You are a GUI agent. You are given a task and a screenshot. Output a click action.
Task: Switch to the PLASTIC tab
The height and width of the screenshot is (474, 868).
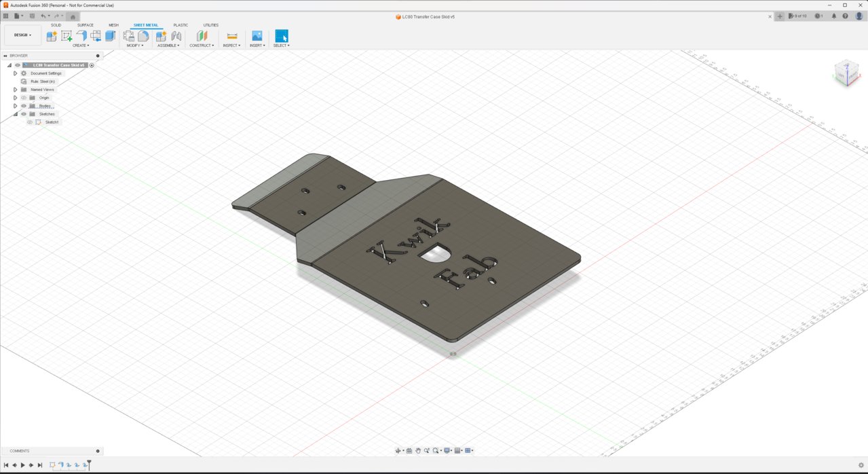(181, 25)
